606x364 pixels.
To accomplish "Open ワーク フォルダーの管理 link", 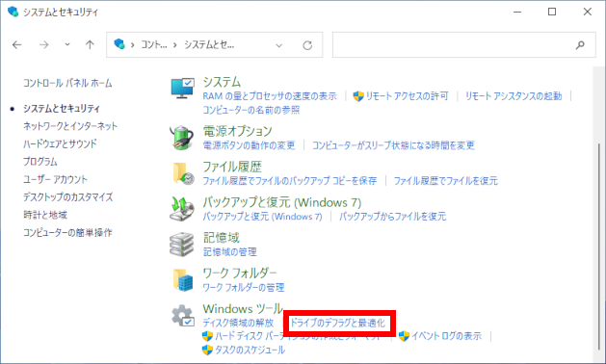I will [x=244, y=288].
